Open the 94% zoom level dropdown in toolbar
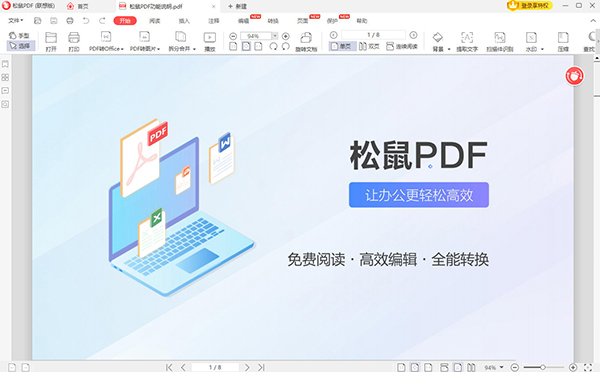 click(x=275, y=36)
